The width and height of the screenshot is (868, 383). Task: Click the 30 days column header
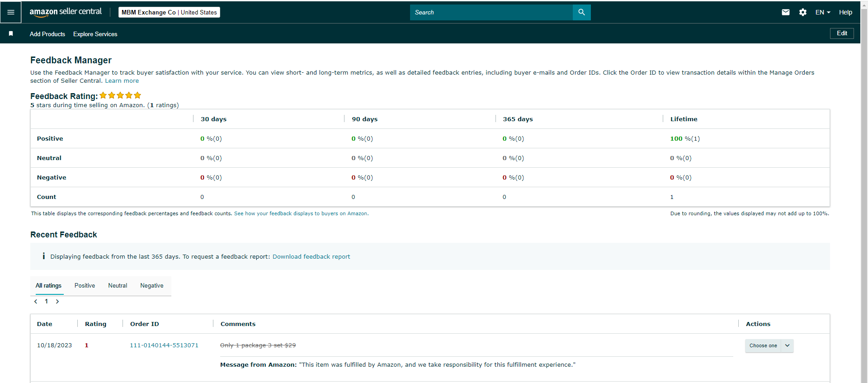point(213,119)
